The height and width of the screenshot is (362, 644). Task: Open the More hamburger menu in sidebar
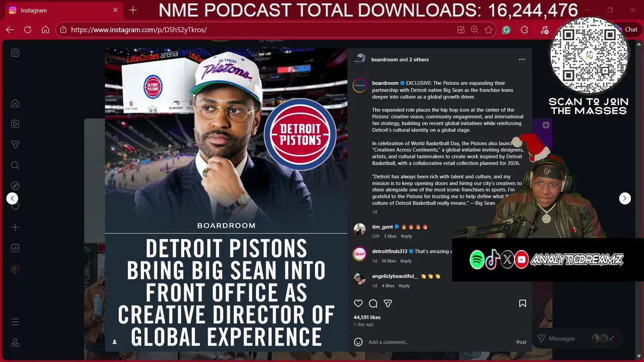(x=15, y=322)
